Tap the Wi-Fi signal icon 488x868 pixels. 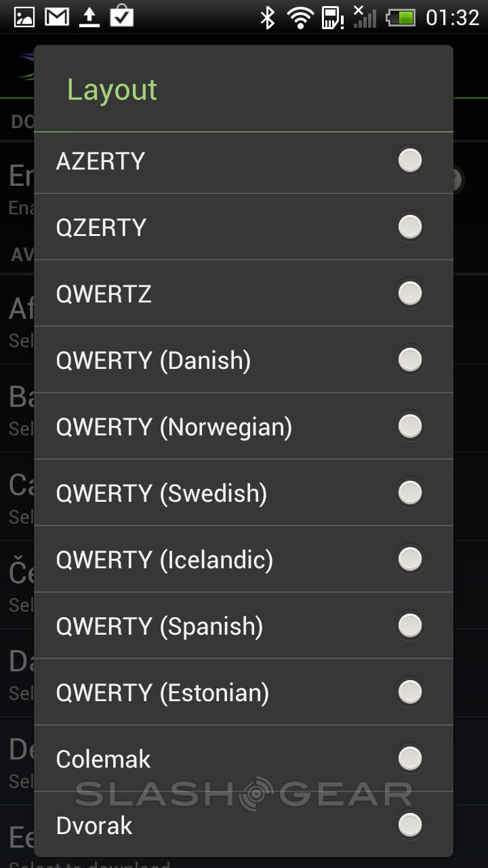coord(300,18)
